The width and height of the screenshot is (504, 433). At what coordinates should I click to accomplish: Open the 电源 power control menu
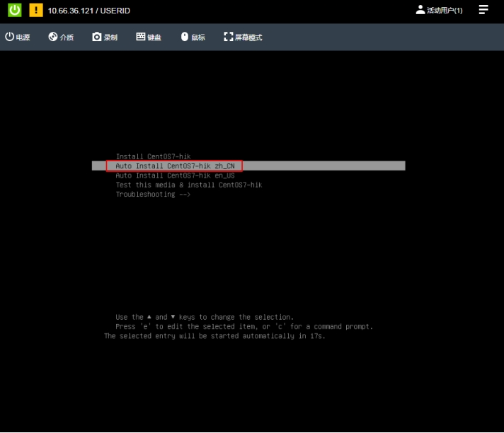click(x=18, y=37)
